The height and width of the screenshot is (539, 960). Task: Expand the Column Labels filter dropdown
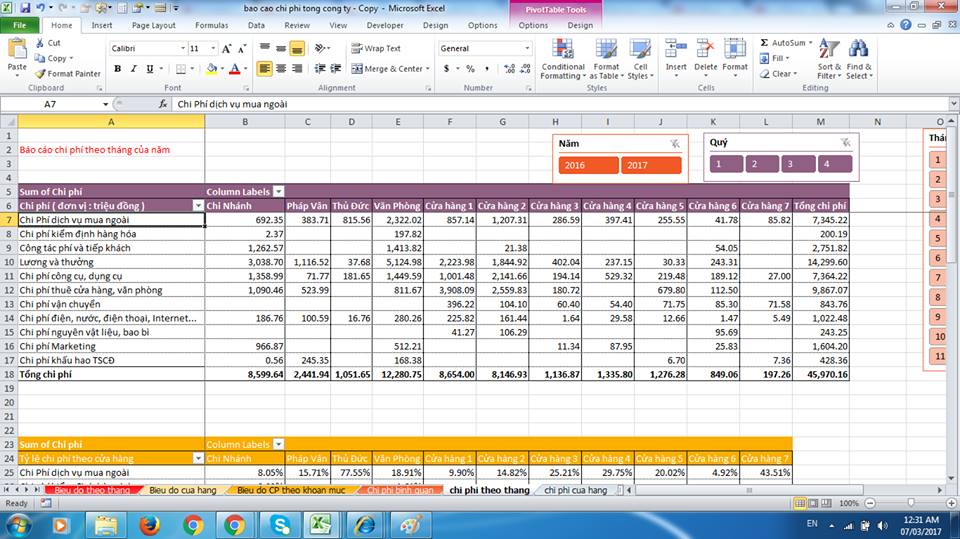[279, 192]
